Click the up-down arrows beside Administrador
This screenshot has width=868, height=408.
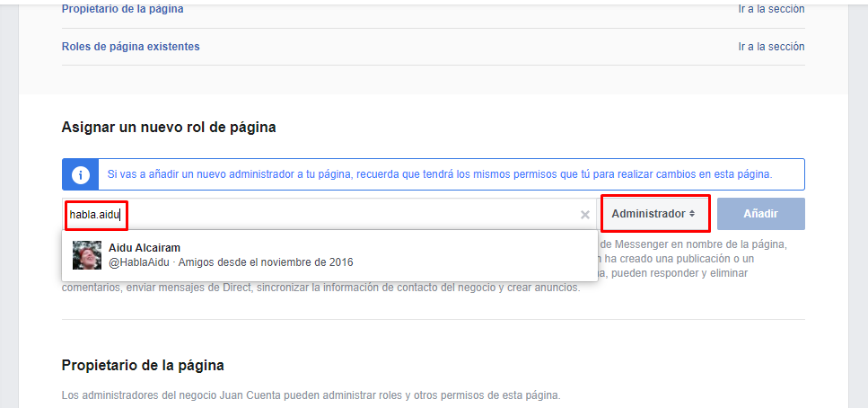[692, 214]
